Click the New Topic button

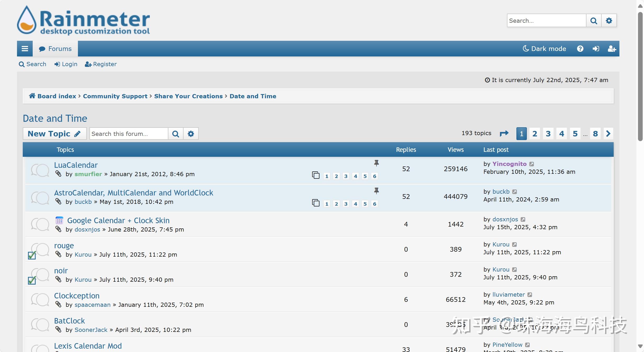pos(54,134)
